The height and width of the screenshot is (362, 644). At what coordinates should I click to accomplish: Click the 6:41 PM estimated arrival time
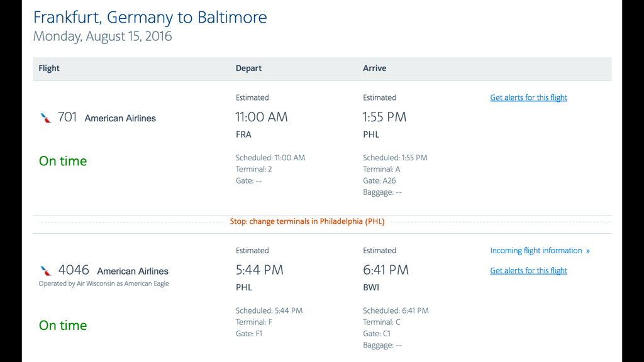(x=386, y=270)
